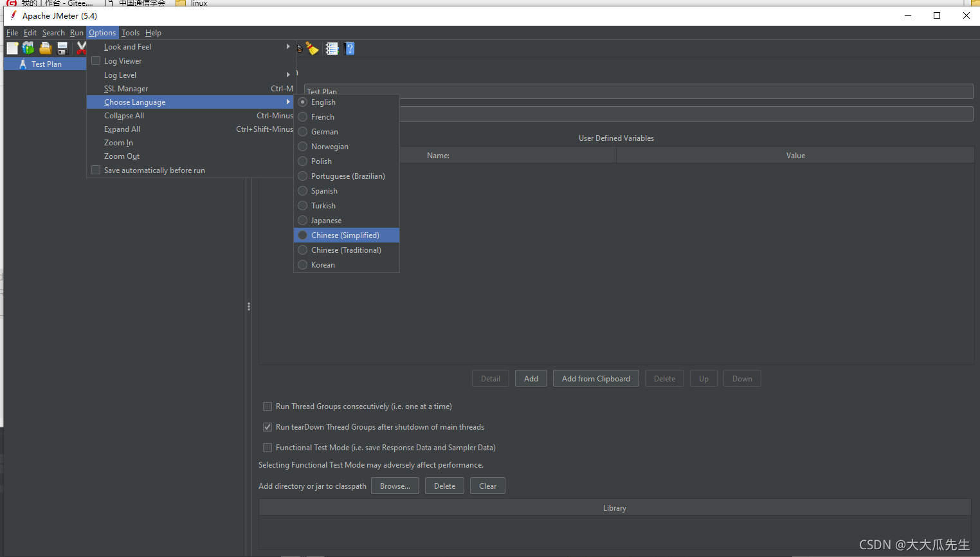Click the Clear All broom icon

(313, 48)
